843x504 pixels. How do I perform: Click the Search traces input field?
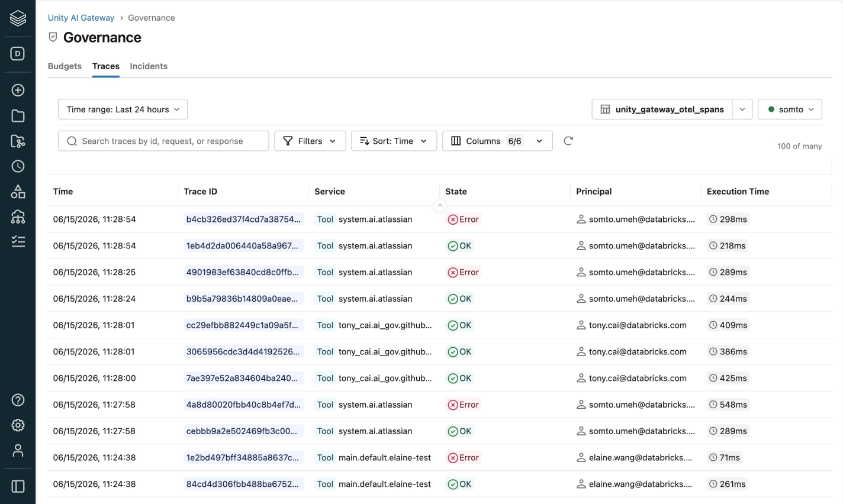[x=163, y=141]
